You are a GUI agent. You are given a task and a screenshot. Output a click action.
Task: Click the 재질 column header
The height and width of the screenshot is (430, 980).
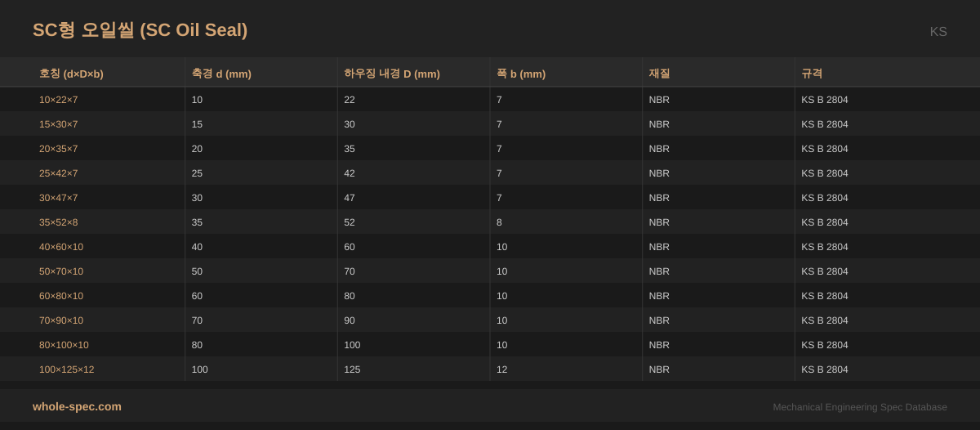[659, 74]
